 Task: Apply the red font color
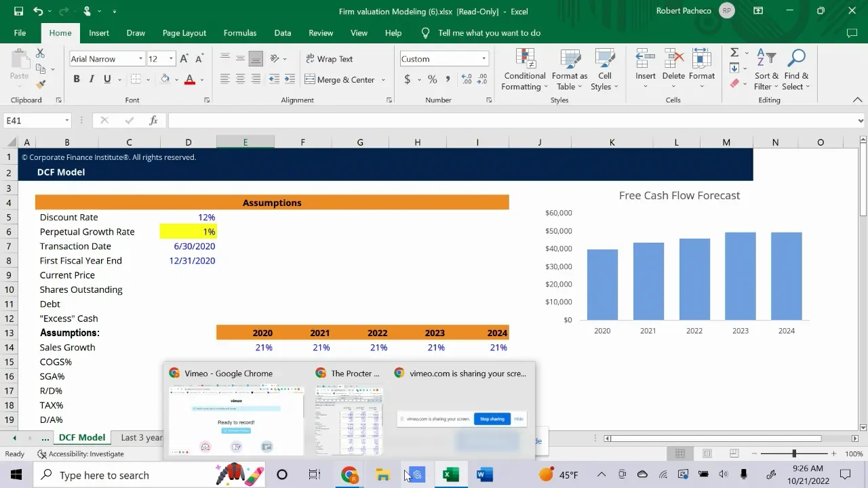pyautogui.click(x=190, y=79)
